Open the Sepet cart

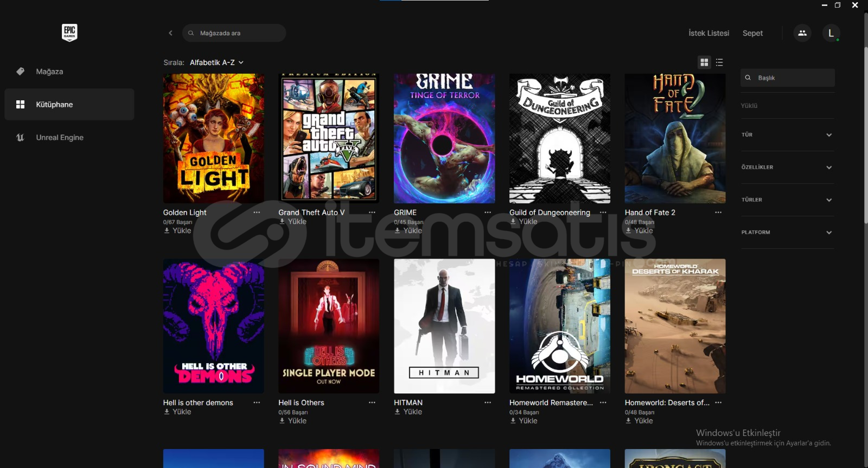point(752,33)
